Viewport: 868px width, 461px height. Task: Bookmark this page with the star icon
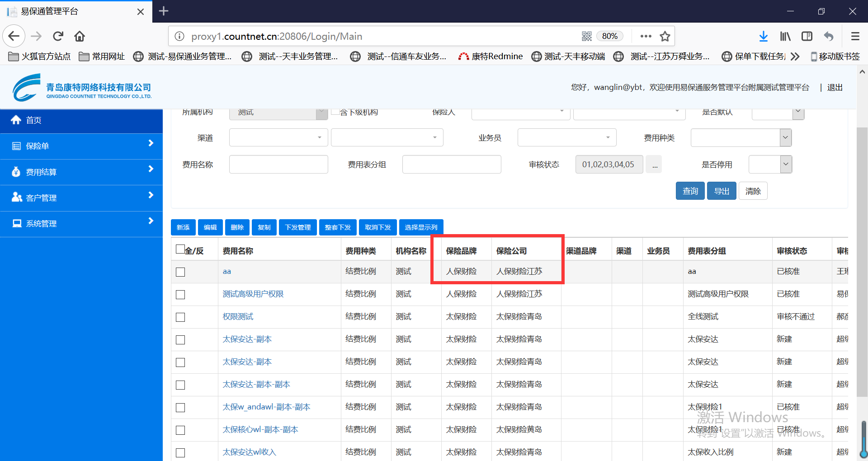pyautogui.click(x=665, y=36)
